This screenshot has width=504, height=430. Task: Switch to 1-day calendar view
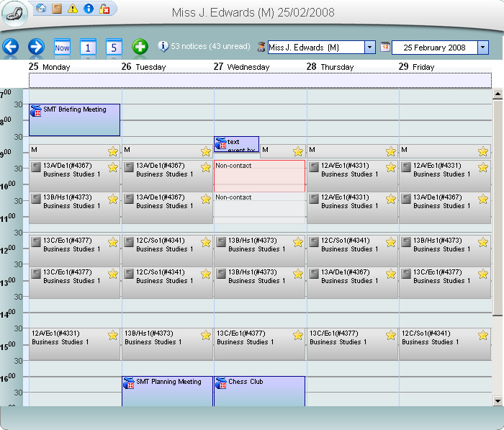[x=88, y=48]
